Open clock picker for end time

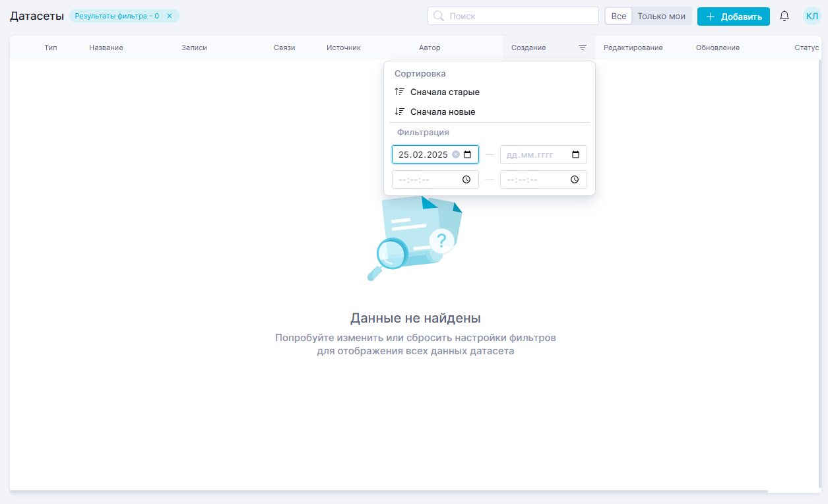pyautogui.click(x=575, y=179)
